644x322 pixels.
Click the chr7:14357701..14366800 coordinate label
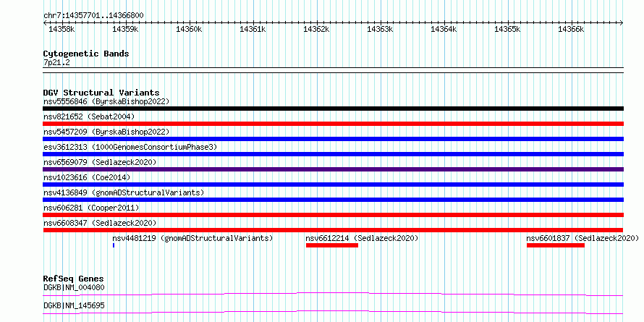coord(93,15)
